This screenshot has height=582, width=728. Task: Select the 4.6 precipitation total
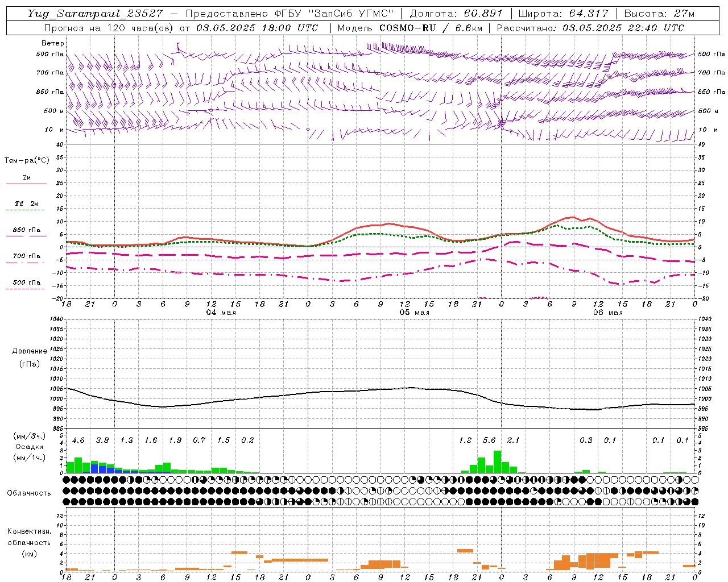click(x=78, y=440)
